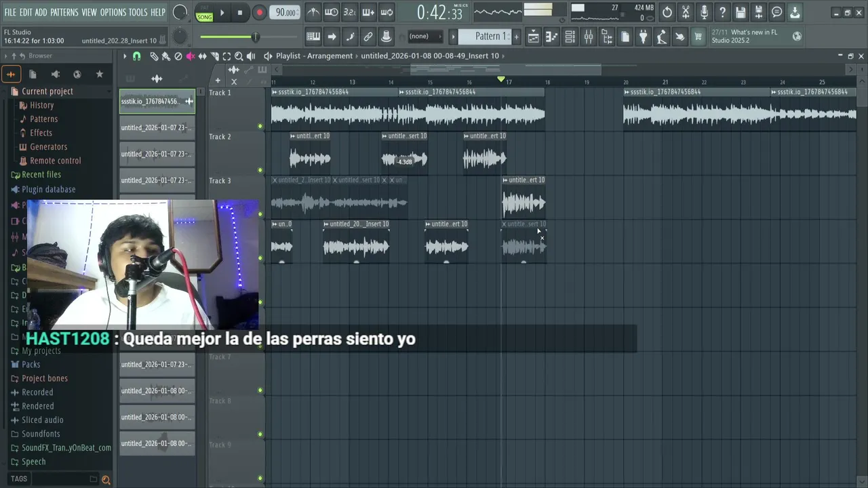Image resolution: width=868 pixels, height=488 pixels.
Task: Open the Pattern 1 selector dropdown
Action: 484,36
